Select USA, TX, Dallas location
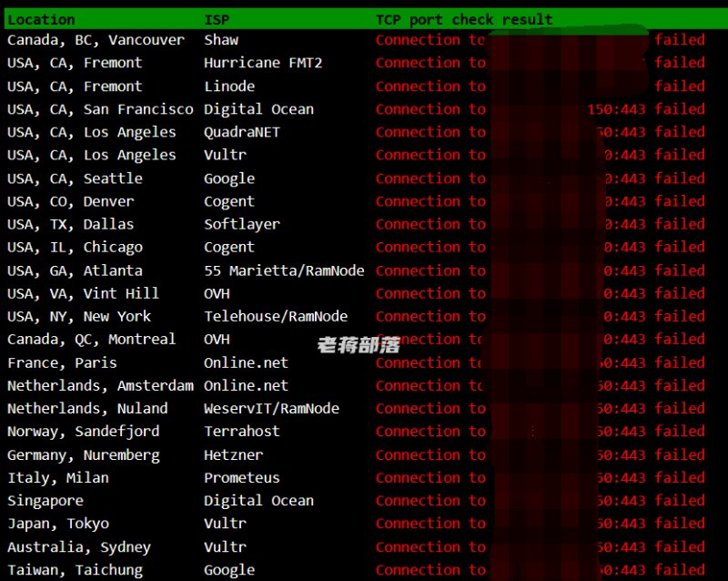This screenshot has width=728, height=581. click(x=71, y=225)
